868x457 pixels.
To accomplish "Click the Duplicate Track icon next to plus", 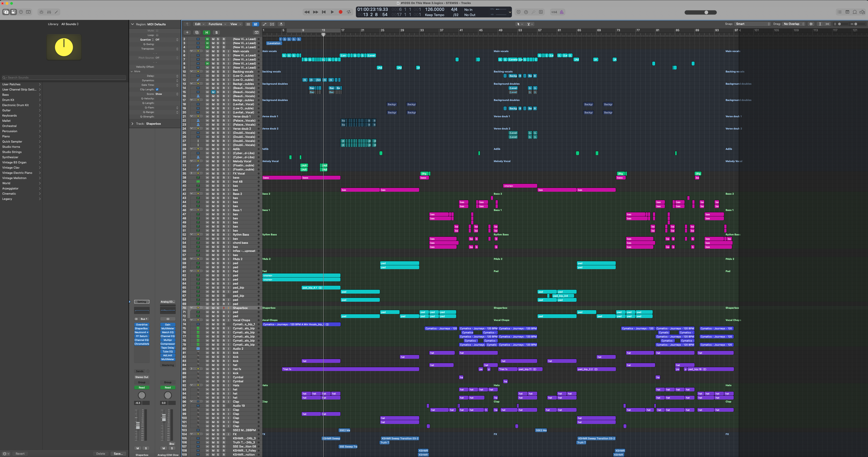I will click(197, 32).
